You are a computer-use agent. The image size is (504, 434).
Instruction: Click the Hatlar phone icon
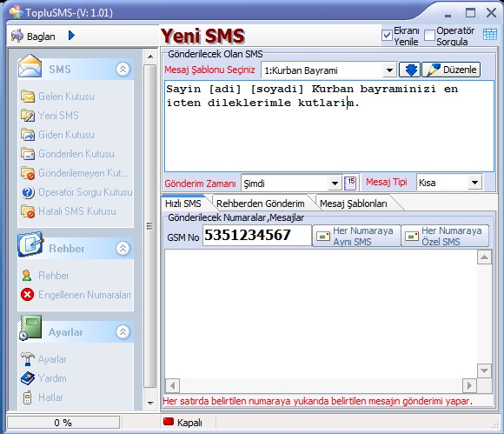coord(27,397)
